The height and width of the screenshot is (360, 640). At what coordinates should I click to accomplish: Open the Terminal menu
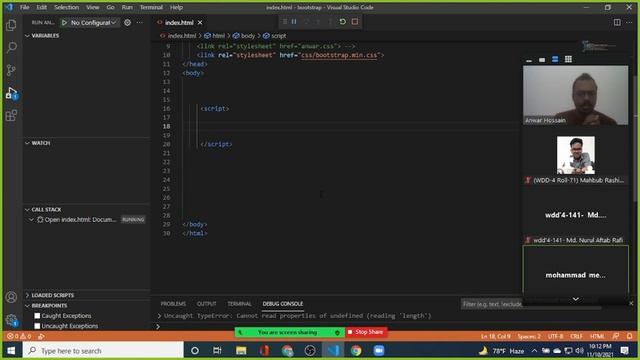coord(151,7)
